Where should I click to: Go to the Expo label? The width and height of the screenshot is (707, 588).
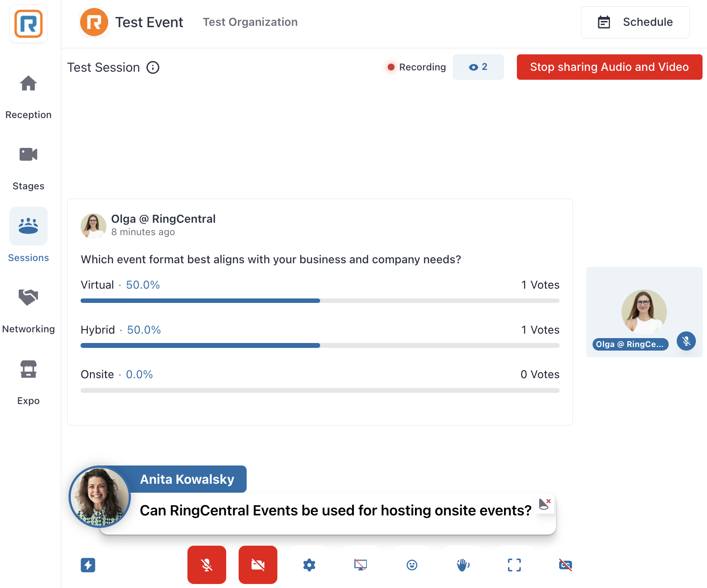point(28,401)
